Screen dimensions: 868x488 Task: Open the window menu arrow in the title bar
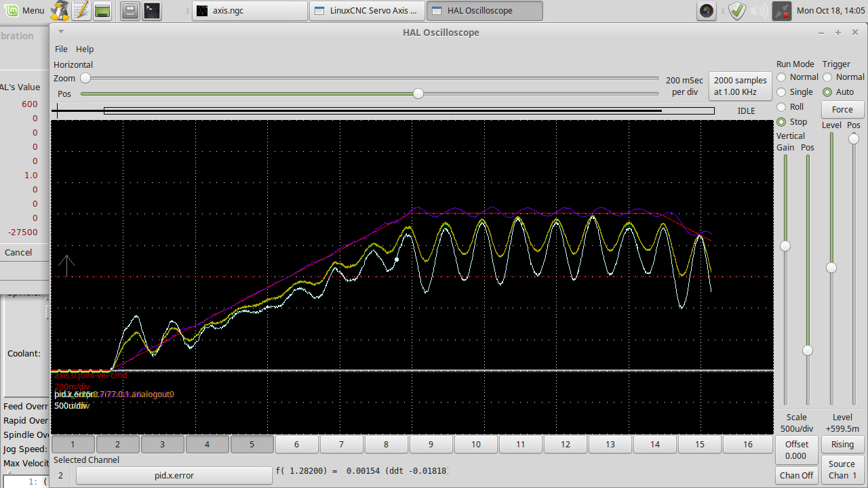pyautogui.click(x=61, y=32)
